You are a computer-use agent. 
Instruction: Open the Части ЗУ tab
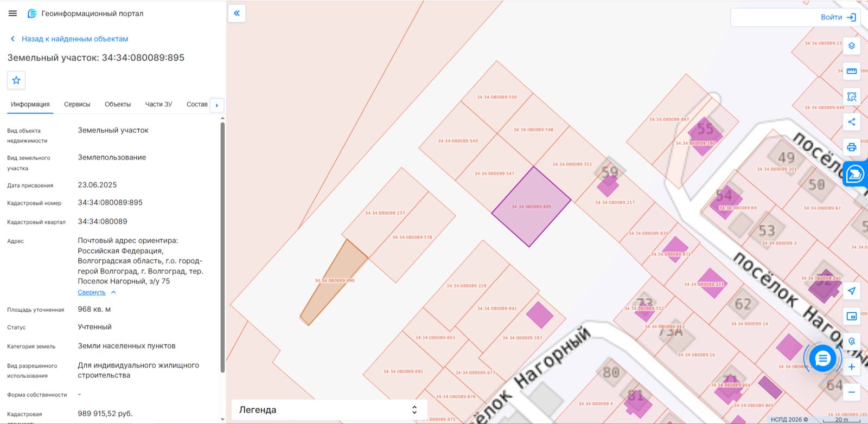[158, 104]
